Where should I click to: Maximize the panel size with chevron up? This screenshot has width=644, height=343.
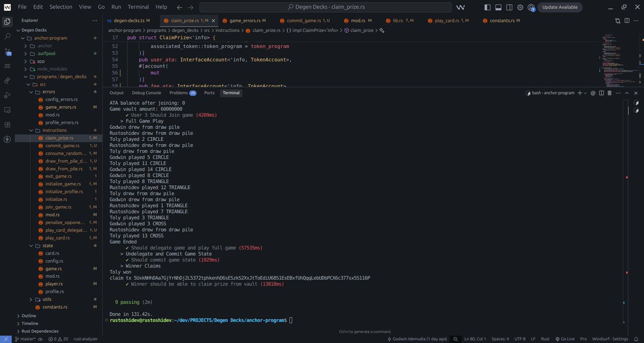pyautogui.click(x=627, y=93)
